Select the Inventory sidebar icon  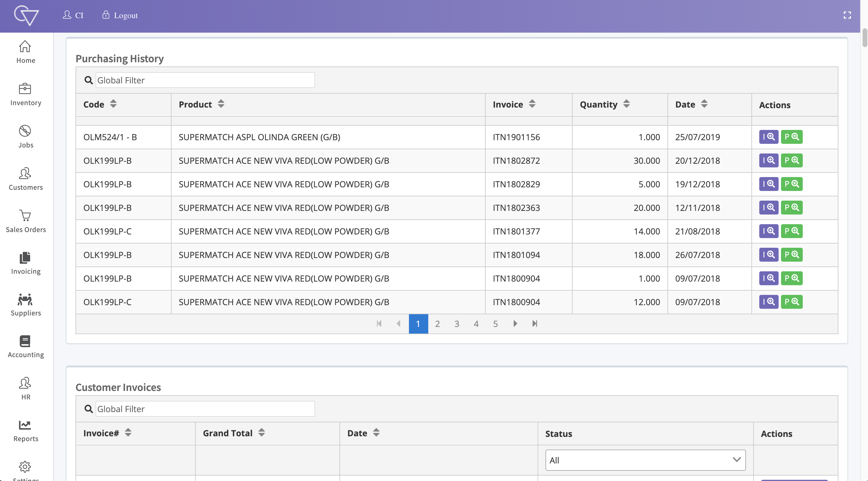26,94
